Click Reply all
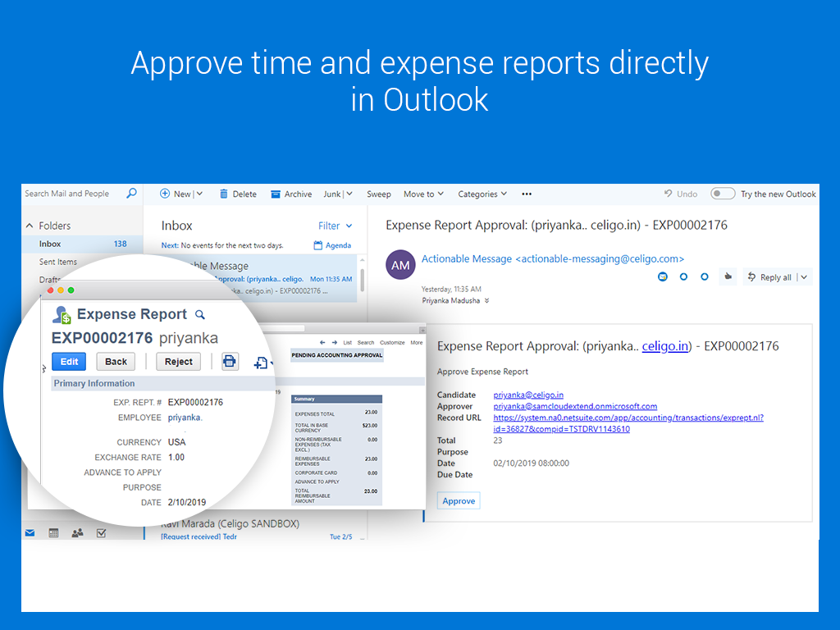 click(x=769, y=277)
